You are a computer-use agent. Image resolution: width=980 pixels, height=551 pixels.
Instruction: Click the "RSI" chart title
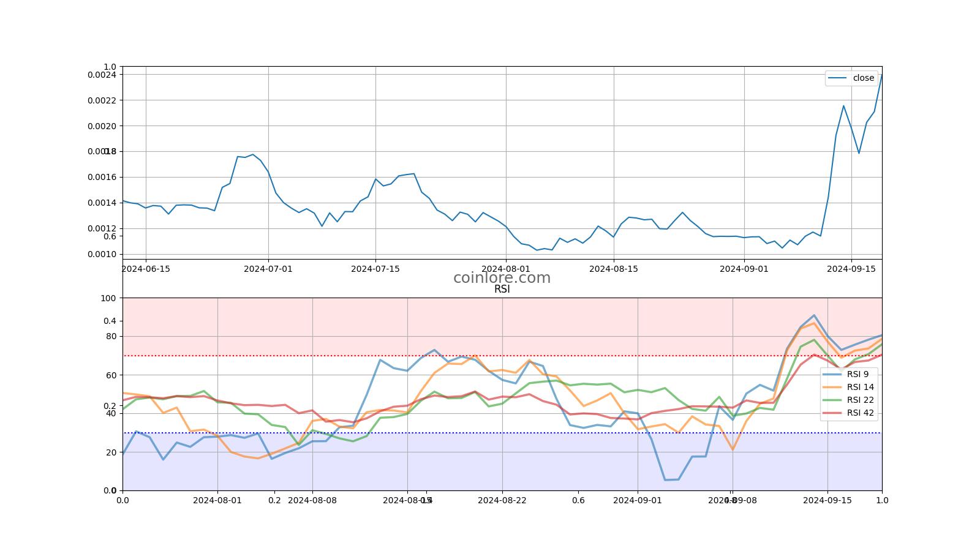[x=502, y=290]
